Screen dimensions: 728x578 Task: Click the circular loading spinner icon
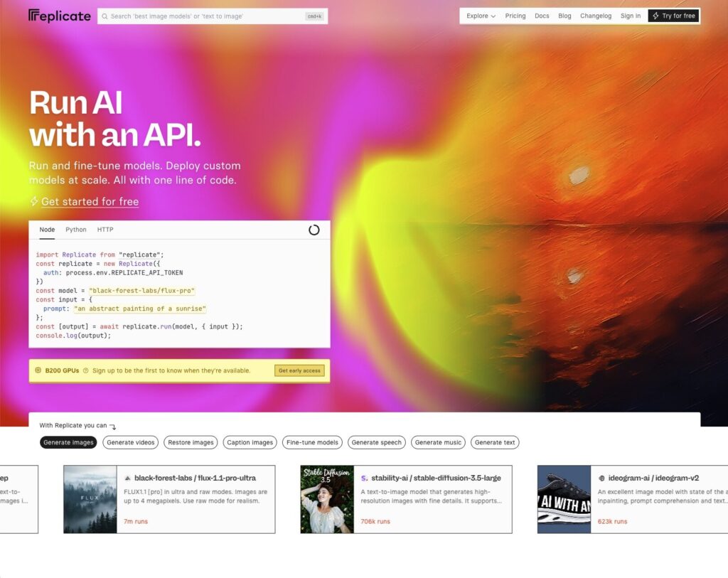pos(314,230)
